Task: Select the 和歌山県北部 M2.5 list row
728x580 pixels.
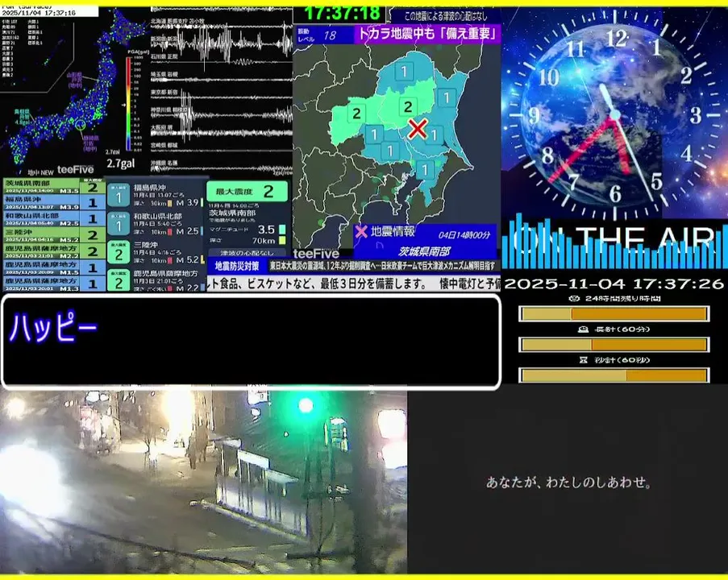Action: tap(54, 219)
